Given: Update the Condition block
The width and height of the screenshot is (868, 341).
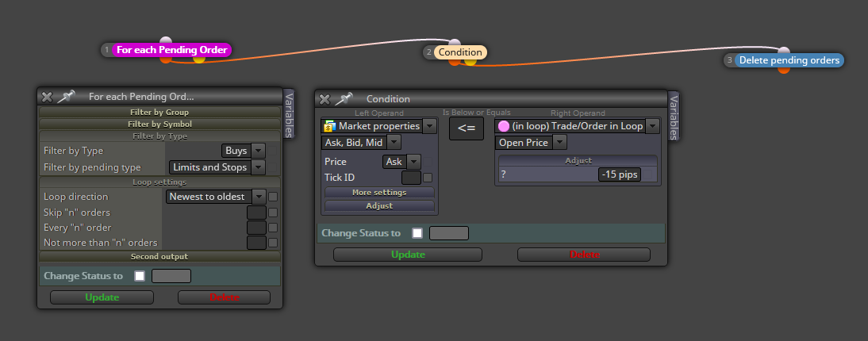Looking at the screenshot, I should [x=408, y=255].
